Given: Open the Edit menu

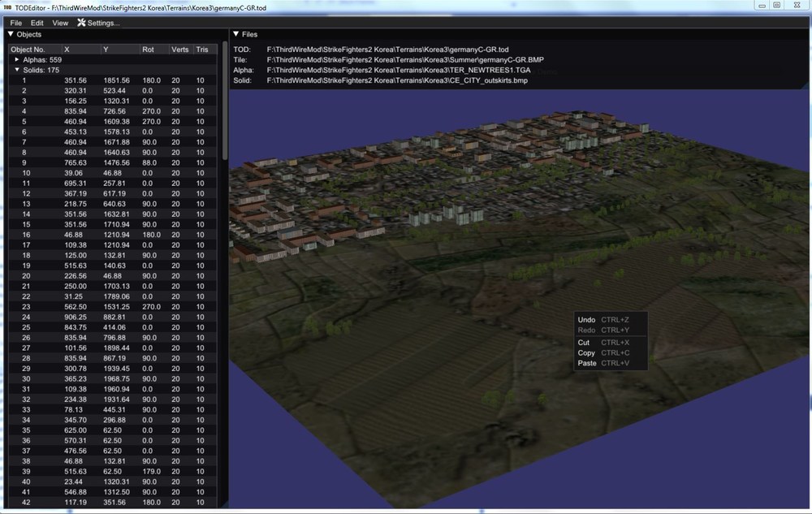Looking at the screenshot, I should tap(37, 23).
